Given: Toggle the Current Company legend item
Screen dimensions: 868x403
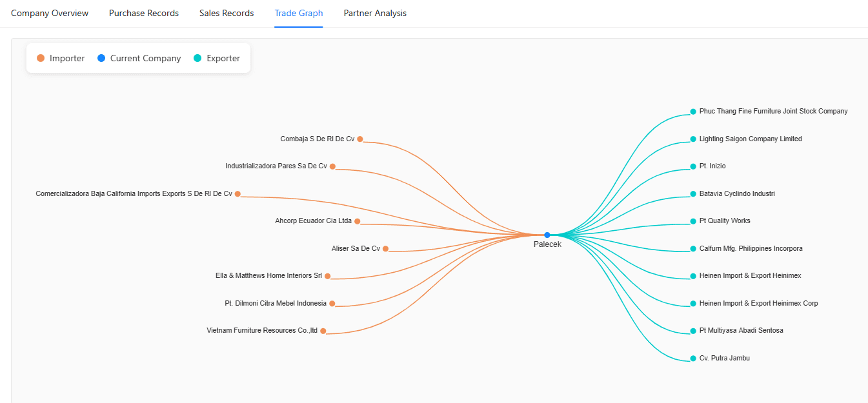Looking at the screenshot, I should click(139, 58).
